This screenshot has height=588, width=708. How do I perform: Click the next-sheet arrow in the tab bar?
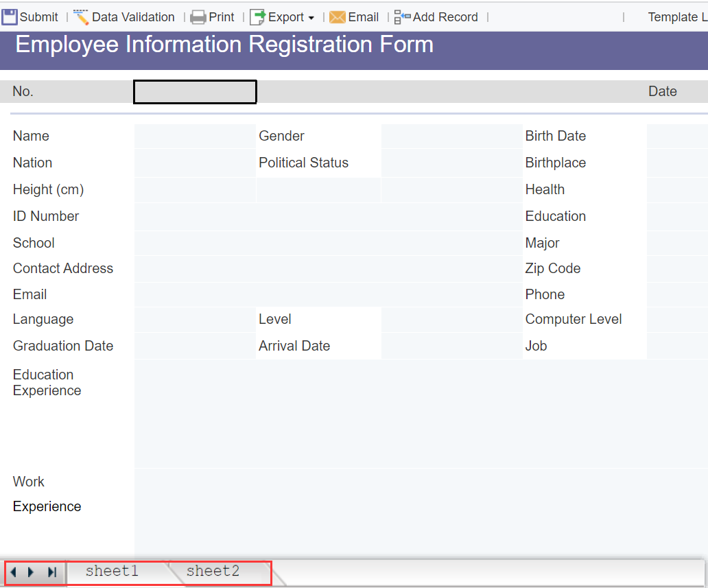(32, 572)
